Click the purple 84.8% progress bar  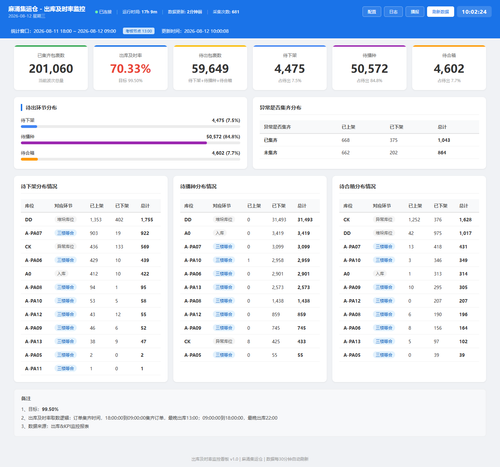point(114,143)
